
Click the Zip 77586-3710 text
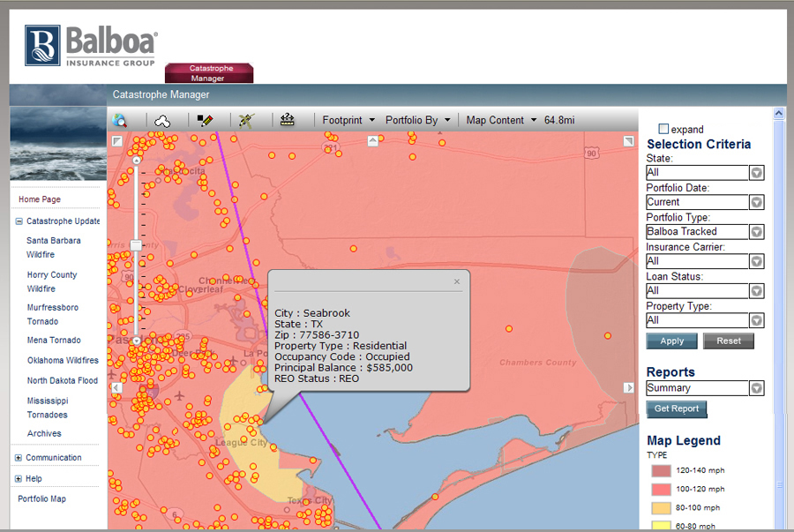pos(317,335)
